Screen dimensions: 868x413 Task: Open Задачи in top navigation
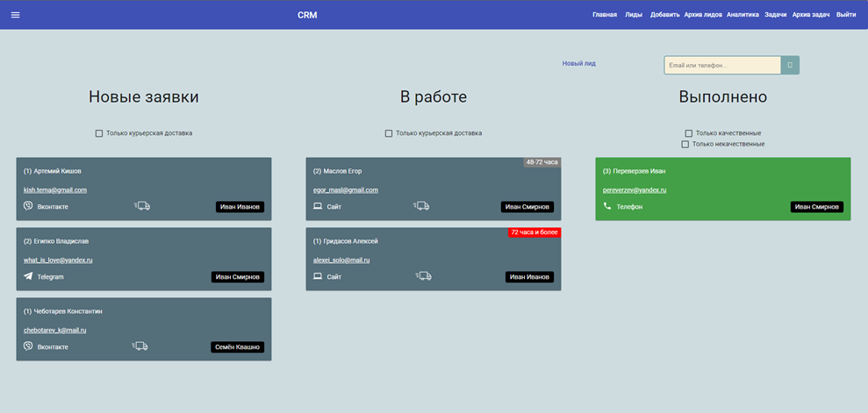(776, 15)
